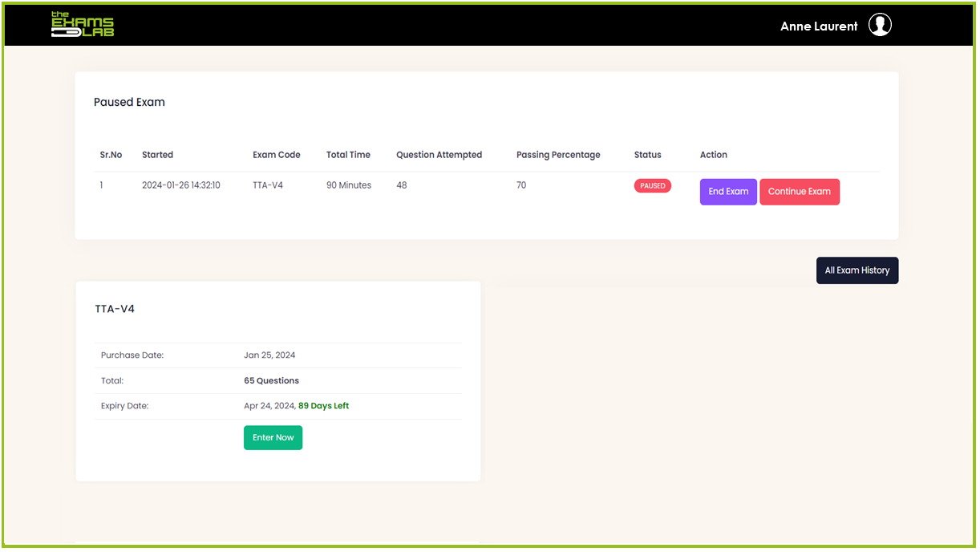This screenshot has height=552, width=980.
Task: Click Enter Now for TTA-V4
Action: click(x=273, y=438)
